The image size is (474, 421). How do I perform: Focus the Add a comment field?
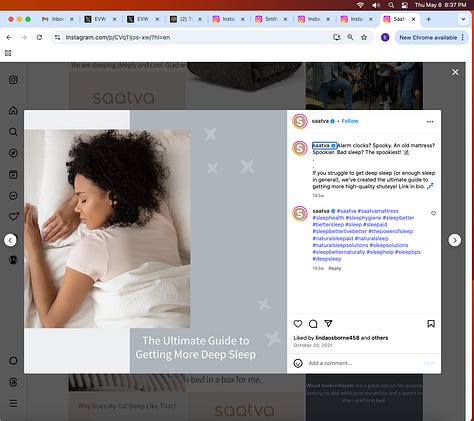tap(363, 363)
